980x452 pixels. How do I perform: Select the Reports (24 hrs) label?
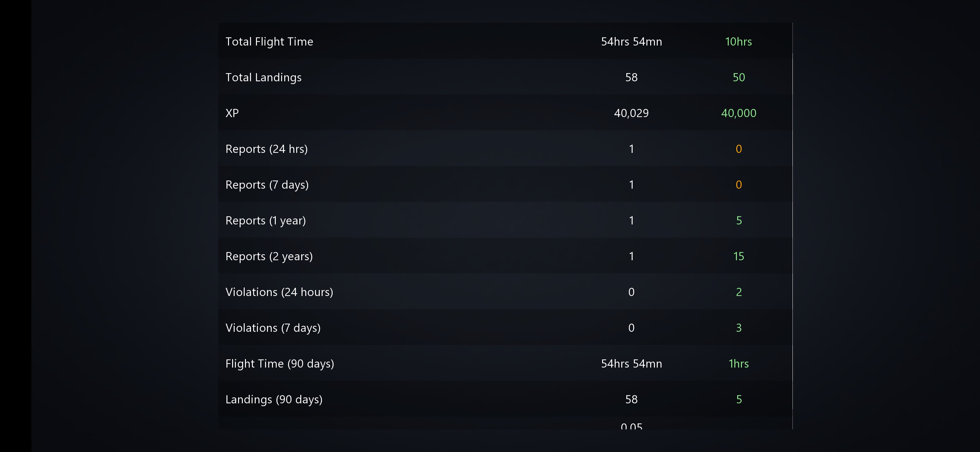click(x=266, y=149)
